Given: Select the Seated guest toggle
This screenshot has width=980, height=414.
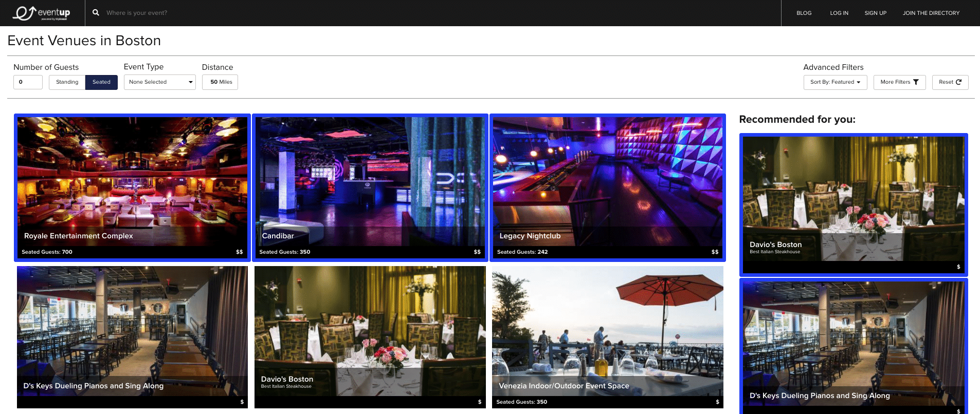Looking at the screenshot, I should click(101, 82).
